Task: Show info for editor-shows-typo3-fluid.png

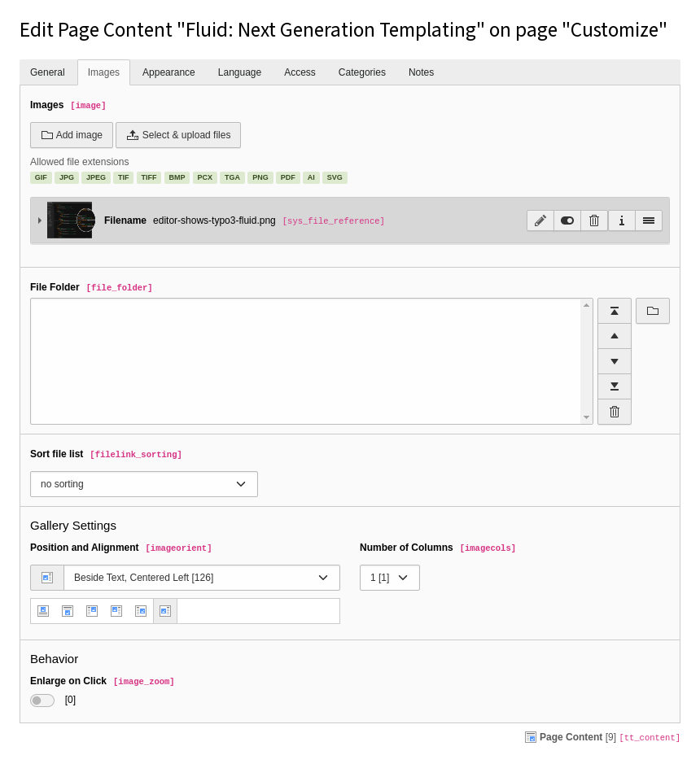Action: tap(621, 220)
